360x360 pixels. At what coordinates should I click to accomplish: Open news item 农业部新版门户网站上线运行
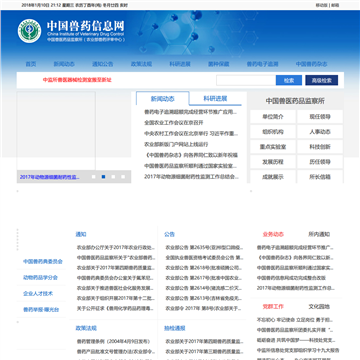pos(176,144)
